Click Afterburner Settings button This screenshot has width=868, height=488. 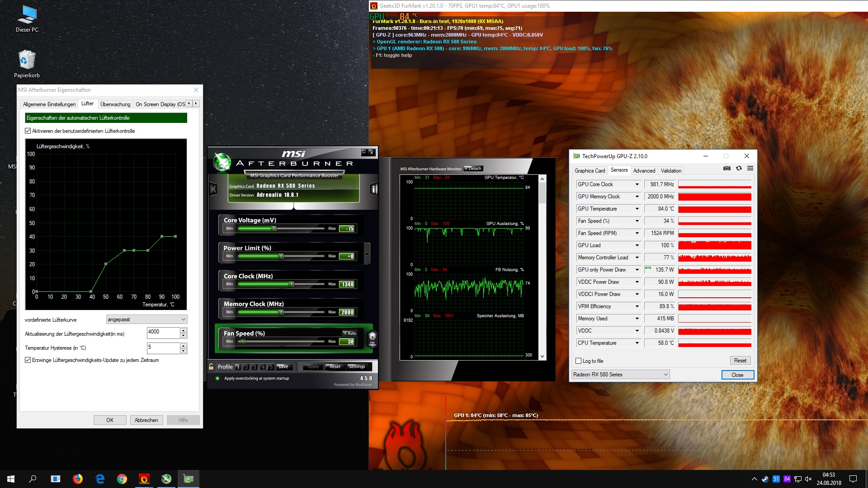coord(357,366)
